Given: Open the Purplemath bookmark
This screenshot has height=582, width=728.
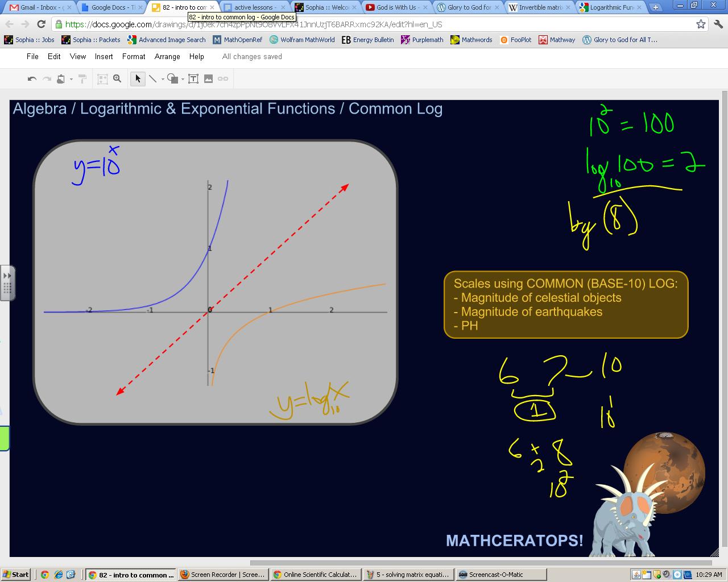Looking at the screenshot, I should (x=422, y=40).
